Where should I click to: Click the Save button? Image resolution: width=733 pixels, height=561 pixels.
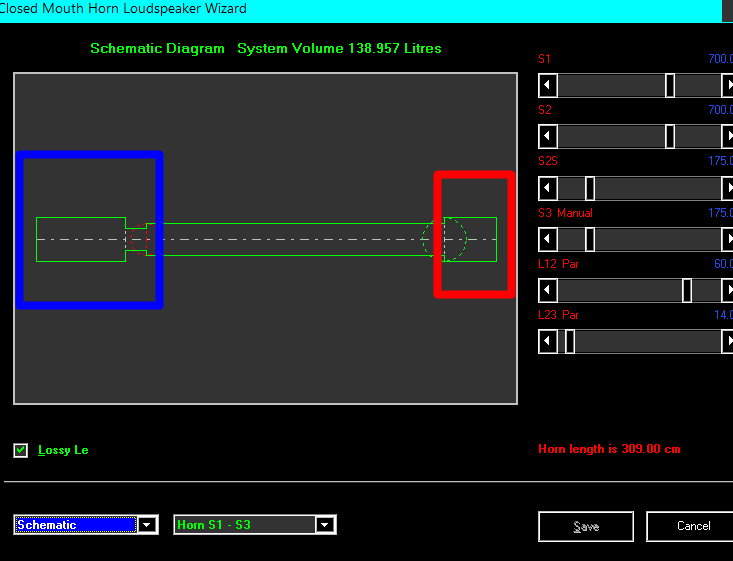click(586, 526)
